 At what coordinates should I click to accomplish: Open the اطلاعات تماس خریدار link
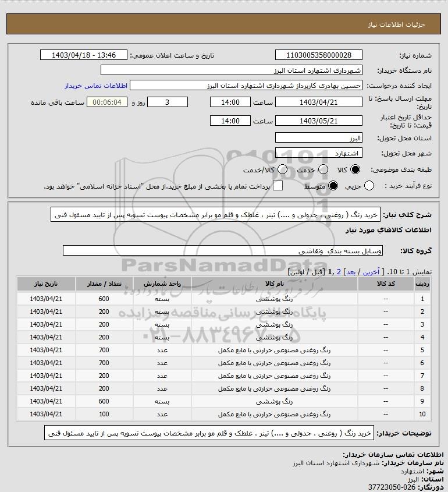pos(96,86)
